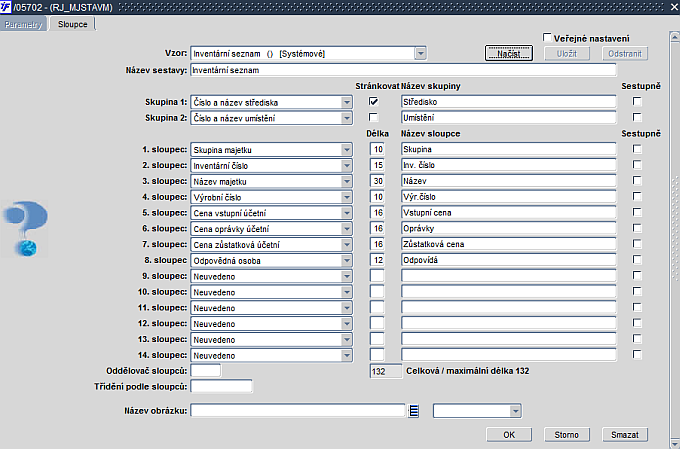Confirm with the OK button

tap(509, 434)
